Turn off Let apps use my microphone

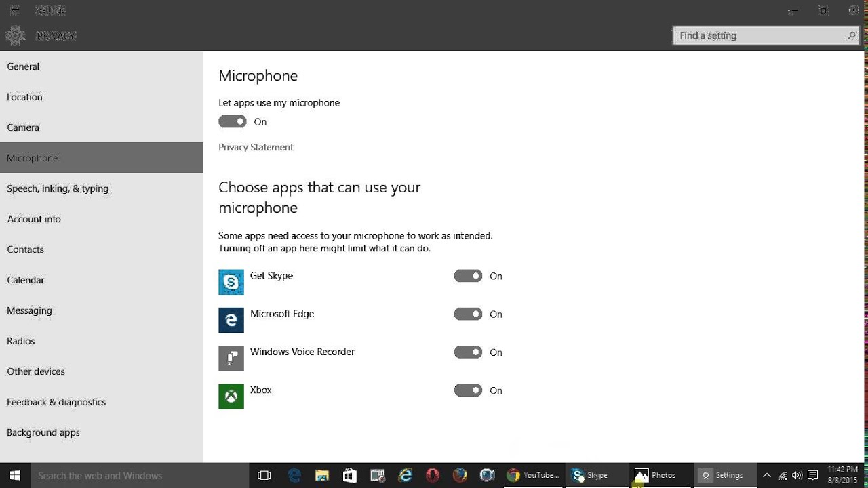233,121
